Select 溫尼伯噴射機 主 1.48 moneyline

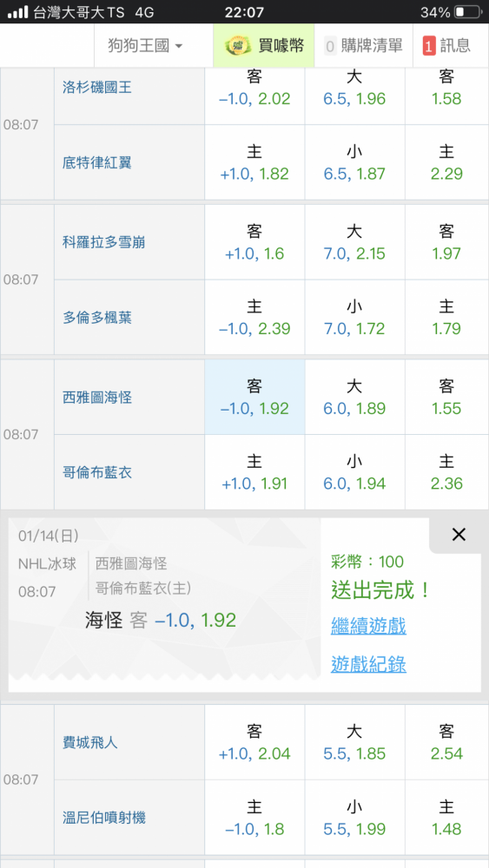(x=447, y=818)
